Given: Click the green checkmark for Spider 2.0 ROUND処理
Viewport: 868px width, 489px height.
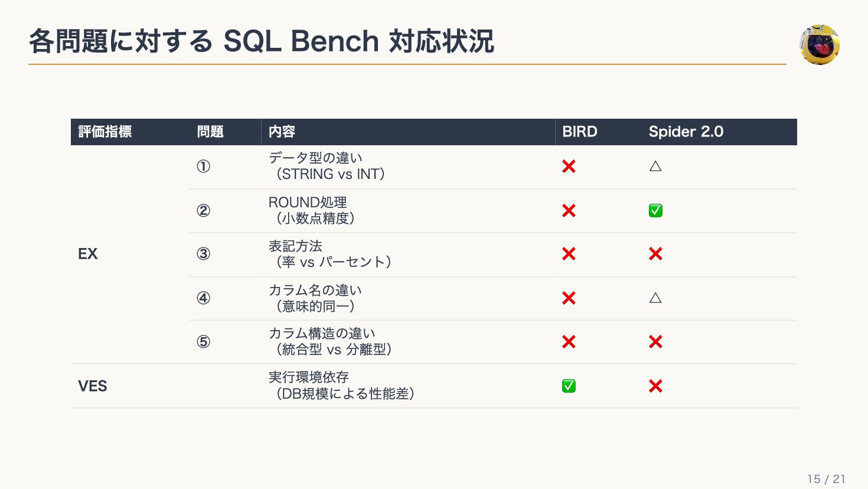Looking at the screenshot, I should (655, 210).
